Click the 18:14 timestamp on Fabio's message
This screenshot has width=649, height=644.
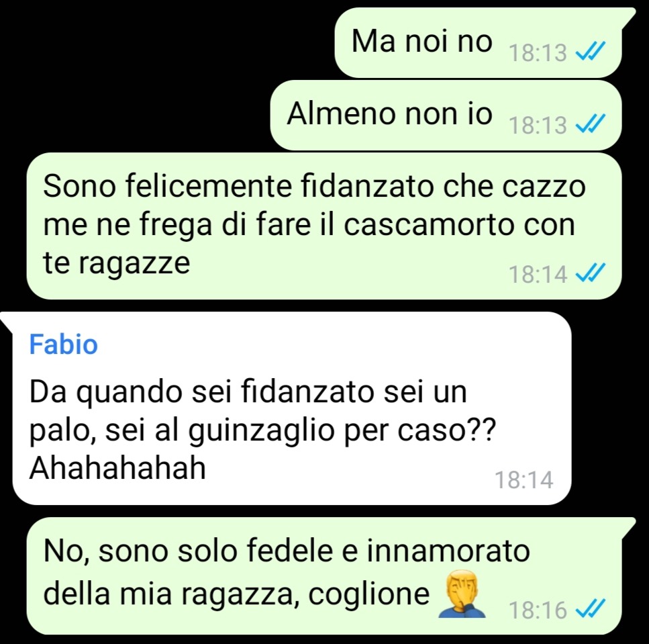(524, 480)
